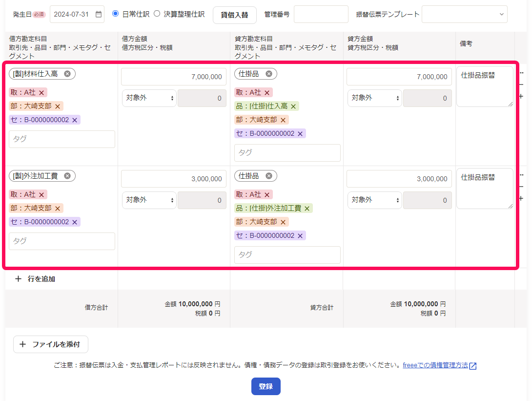Viewport: 532px width, 401px height.
Task: Select 日常仕訳 radio button
Action: [115, 14]
